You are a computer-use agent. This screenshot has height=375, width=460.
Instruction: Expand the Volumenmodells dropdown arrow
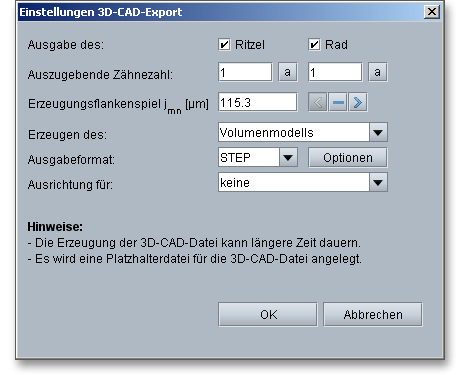coord(378,133)
